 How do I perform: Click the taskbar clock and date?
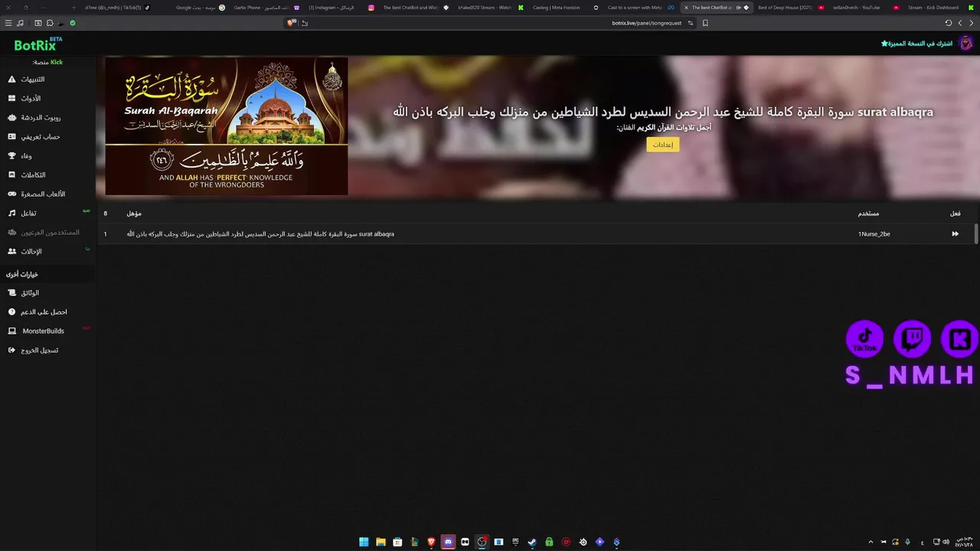click(x=963, y=542)
